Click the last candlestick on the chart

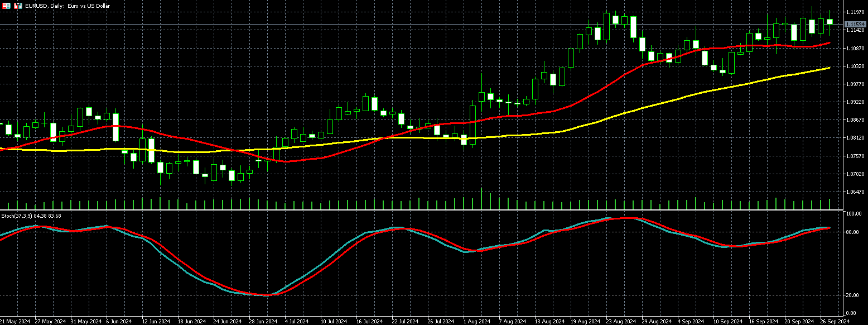(830, 22)
